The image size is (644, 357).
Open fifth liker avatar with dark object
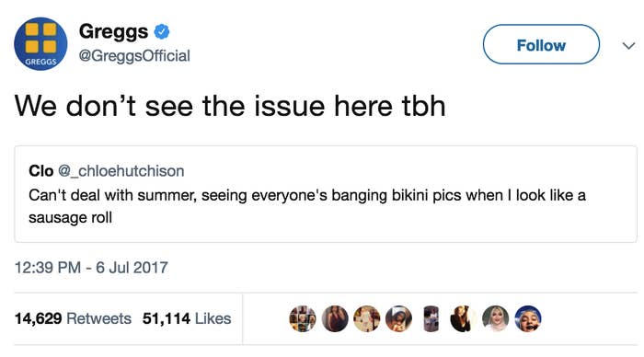(431, 318)
